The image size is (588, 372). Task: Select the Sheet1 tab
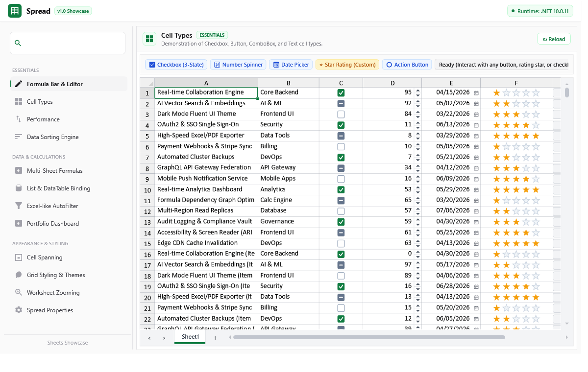(190, 337)
